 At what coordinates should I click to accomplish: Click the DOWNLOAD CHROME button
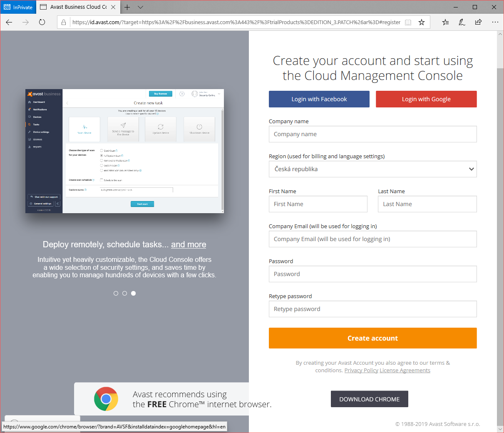(370, 399)
